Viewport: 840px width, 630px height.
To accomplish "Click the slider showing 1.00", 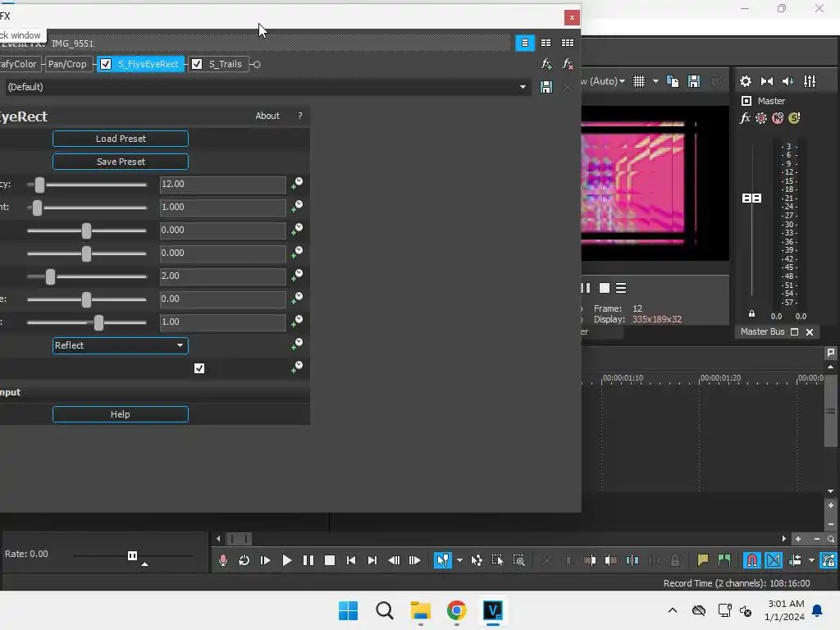I will (87, 322).
